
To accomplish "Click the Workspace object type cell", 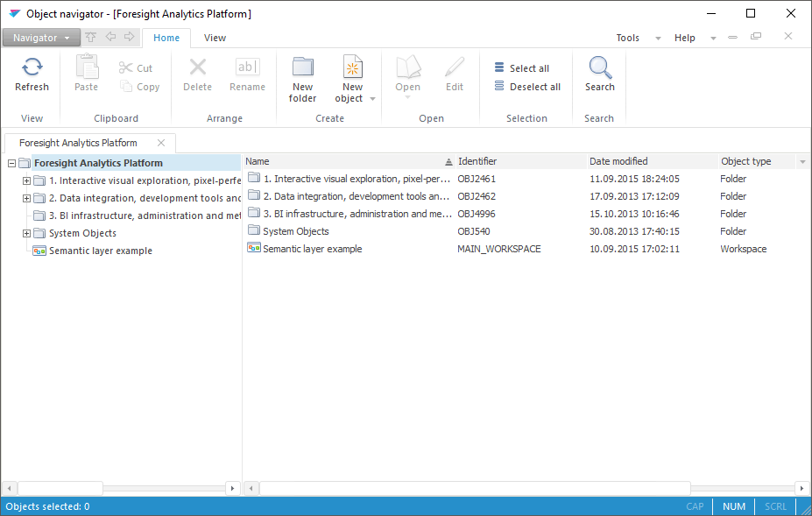I will point(743,249).
